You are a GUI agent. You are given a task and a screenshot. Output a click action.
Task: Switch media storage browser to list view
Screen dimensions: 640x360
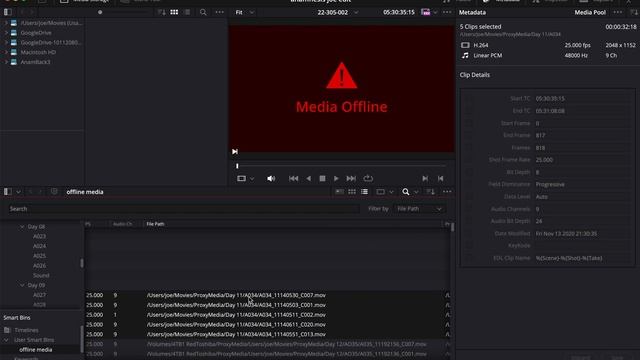187,12
